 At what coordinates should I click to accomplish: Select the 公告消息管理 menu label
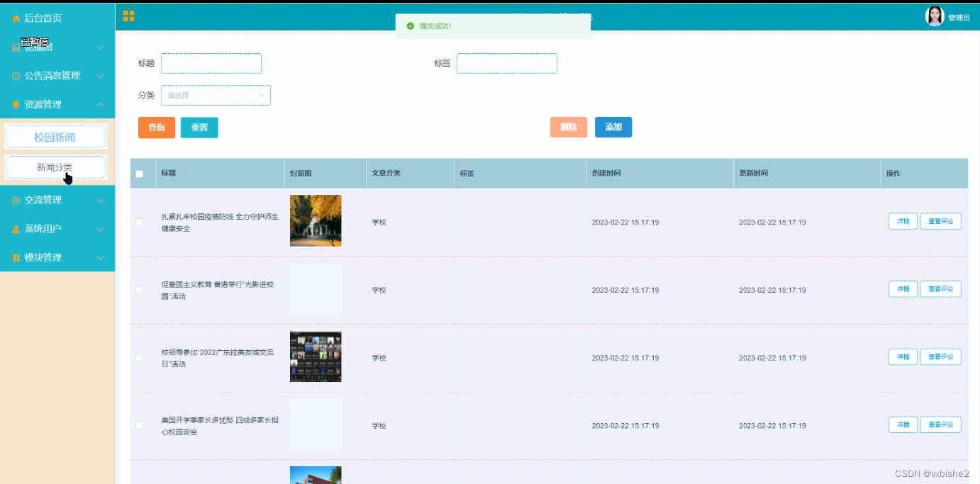click(52, 76)
